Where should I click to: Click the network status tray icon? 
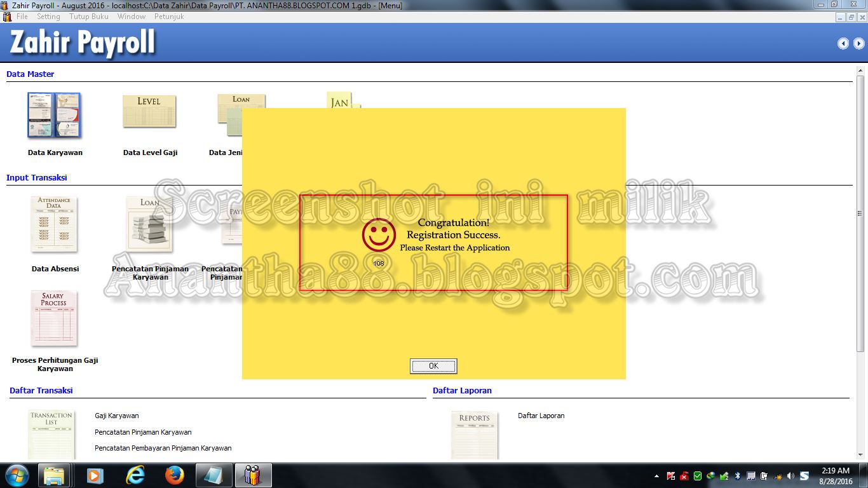(x=777, y=476)
